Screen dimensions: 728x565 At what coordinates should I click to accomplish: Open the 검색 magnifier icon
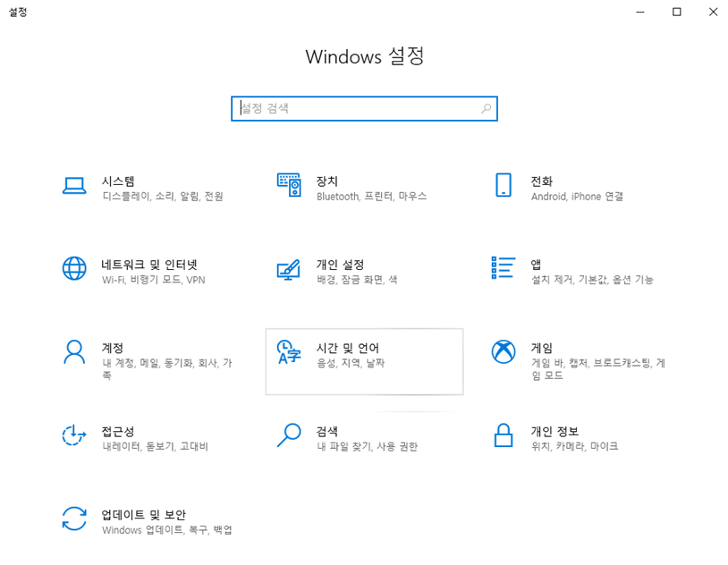[x=289, y=435]
